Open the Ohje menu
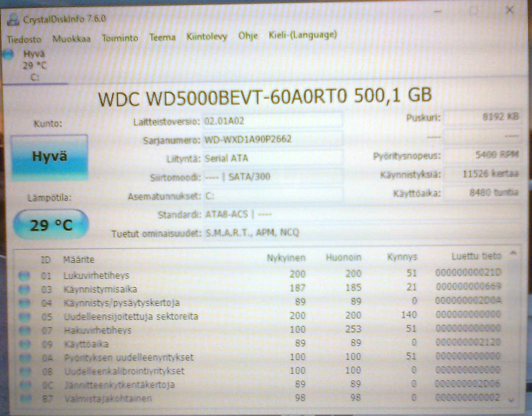Viewport: 532px width, 416px height. [248, 35]
